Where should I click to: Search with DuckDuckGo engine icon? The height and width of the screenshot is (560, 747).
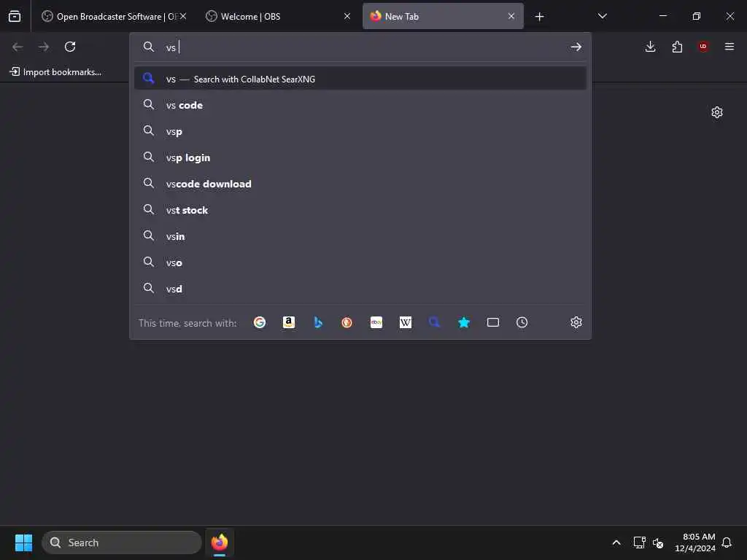347,322
